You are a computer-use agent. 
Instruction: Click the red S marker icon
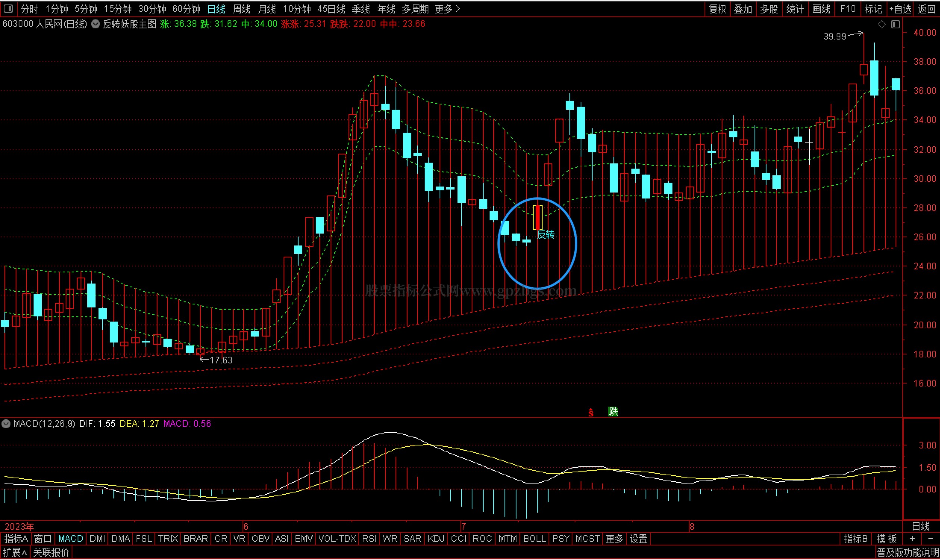click(x=591, y=413)
